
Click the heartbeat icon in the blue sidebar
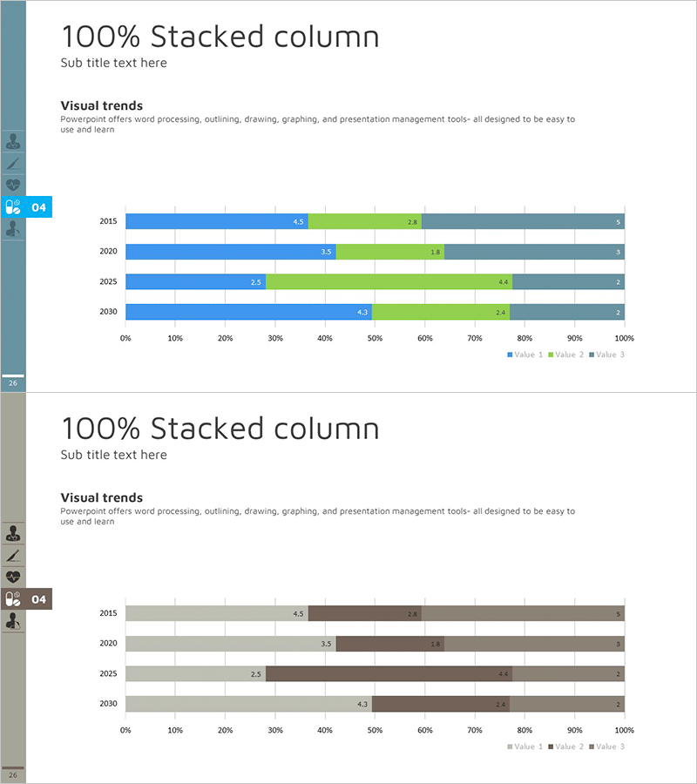(x=13, y=185)
